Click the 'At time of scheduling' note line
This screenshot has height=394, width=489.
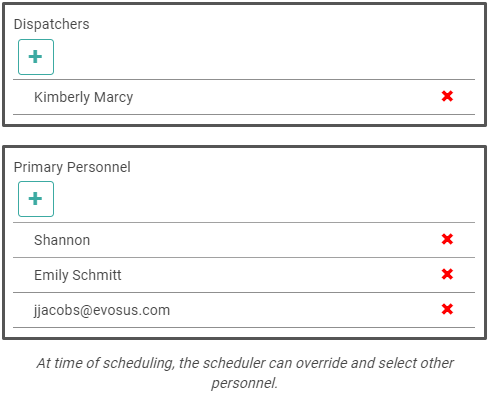coord(245,363)
